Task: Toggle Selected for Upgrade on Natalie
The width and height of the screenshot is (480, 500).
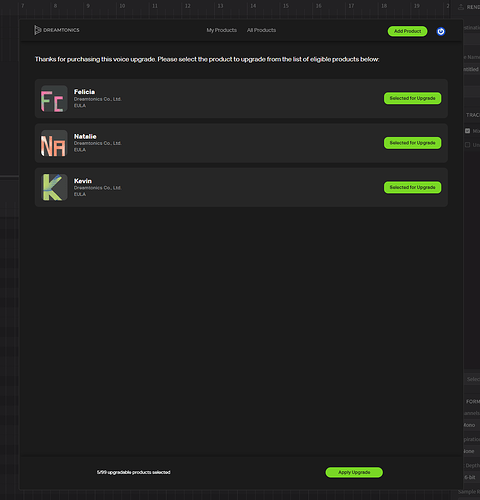Action: (412, 143)
